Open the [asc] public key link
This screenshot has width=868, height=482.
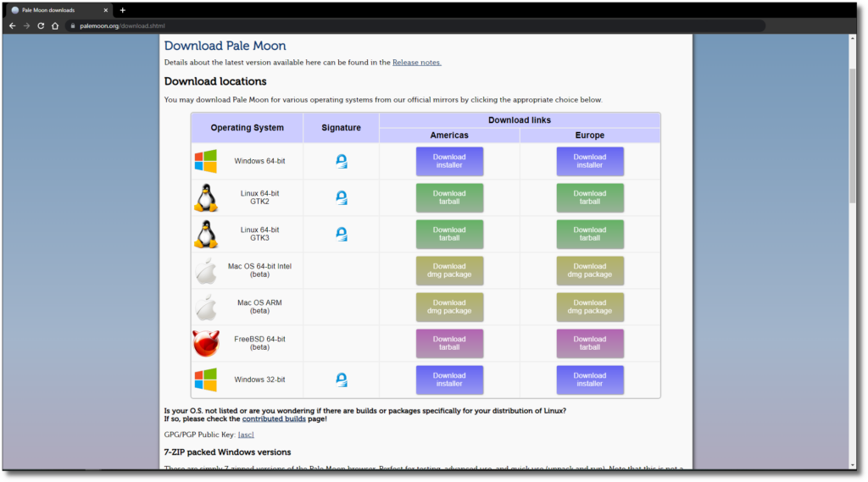246,435
